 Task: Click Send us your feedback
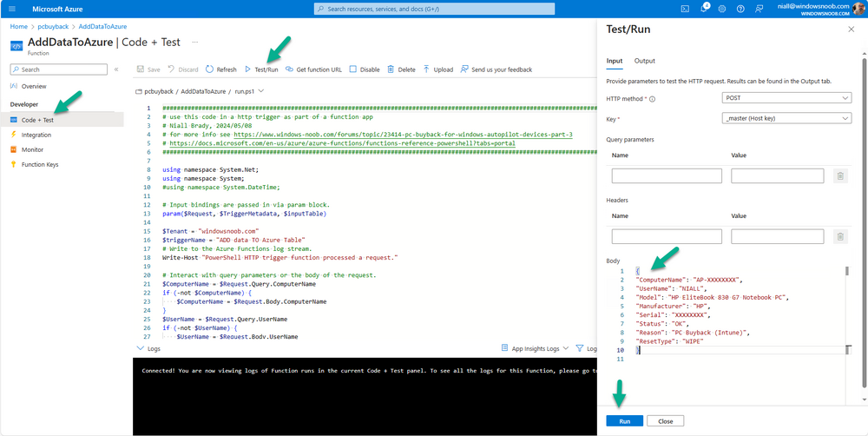pyautogui.click(x=496, y=69)
